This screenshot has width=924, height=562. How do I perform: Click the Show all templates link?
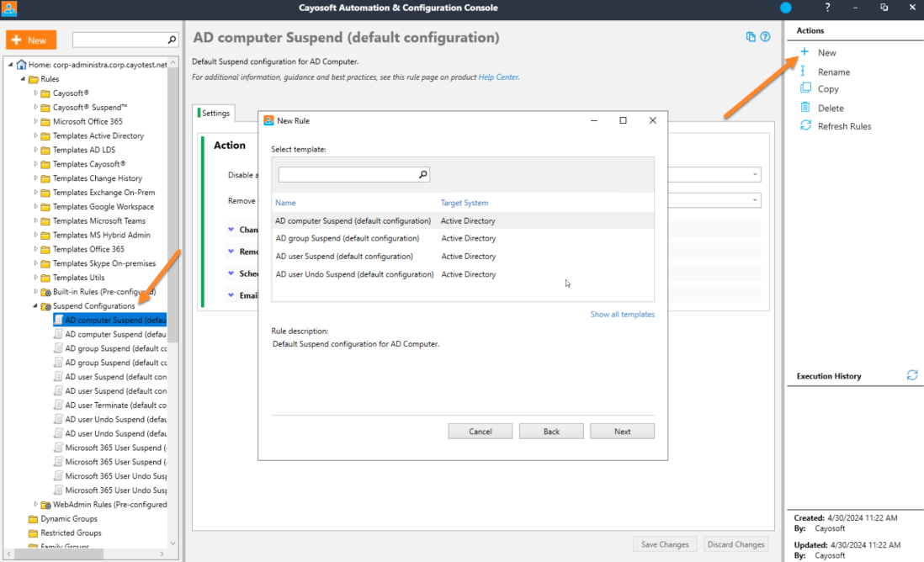click(x=622, y=315)
